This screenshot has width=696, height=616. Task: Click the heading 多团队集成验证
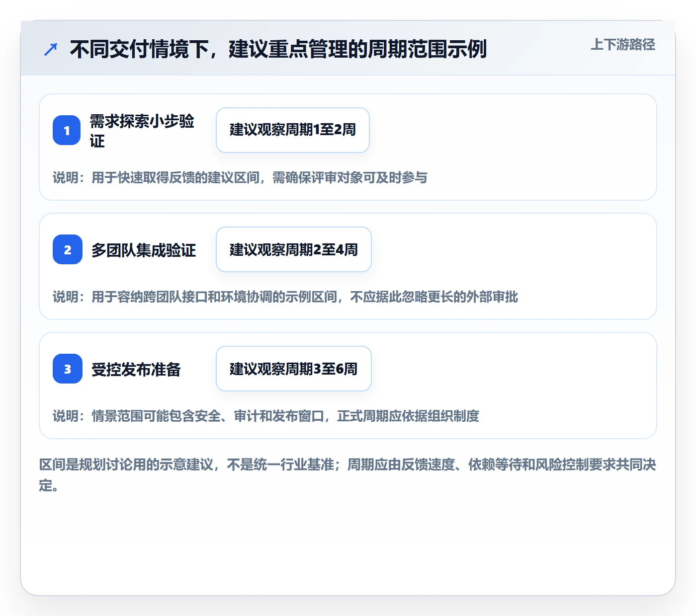tap(144, 250)
